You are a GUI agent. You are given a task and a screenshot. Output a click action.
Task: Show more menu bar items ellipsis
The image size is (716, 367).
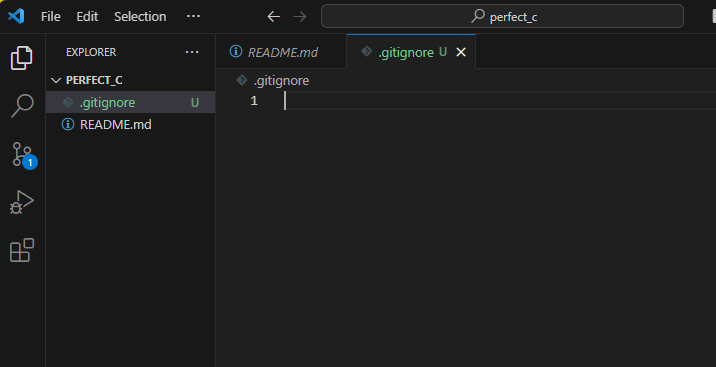[194, 16]
